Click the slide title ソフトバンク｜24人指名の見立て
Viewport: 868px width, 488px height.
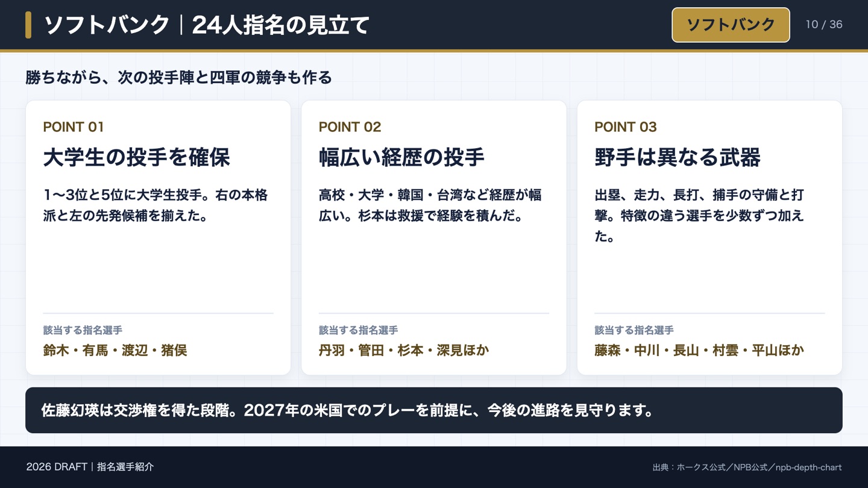[207, 25]
